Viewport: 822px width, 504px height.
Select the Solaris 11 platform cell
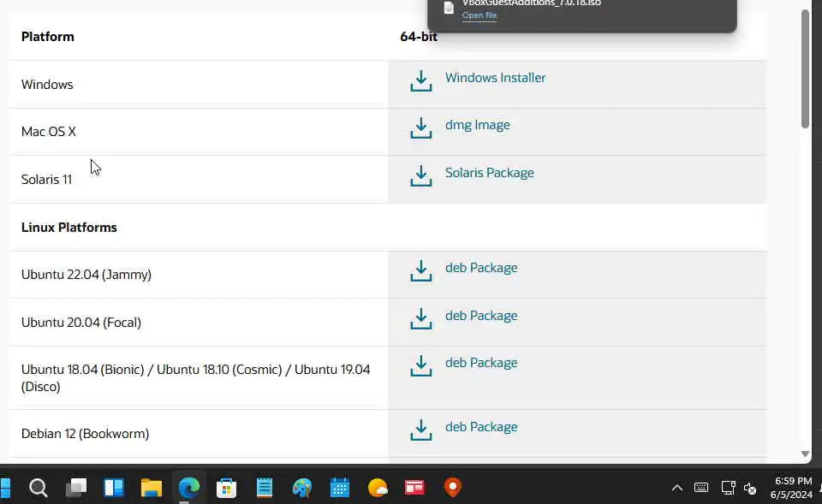[198, 179]
